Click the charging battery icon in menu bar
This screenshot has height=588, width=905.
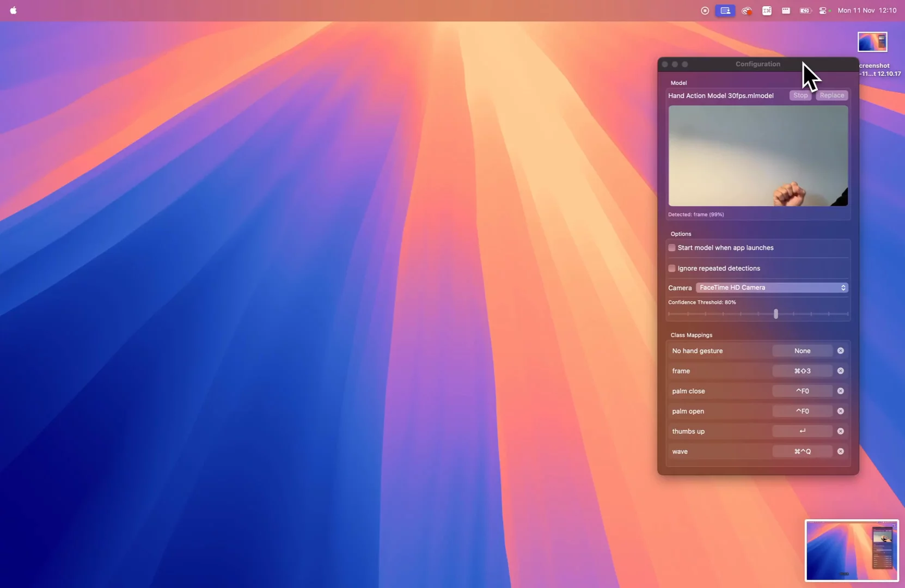805,10
